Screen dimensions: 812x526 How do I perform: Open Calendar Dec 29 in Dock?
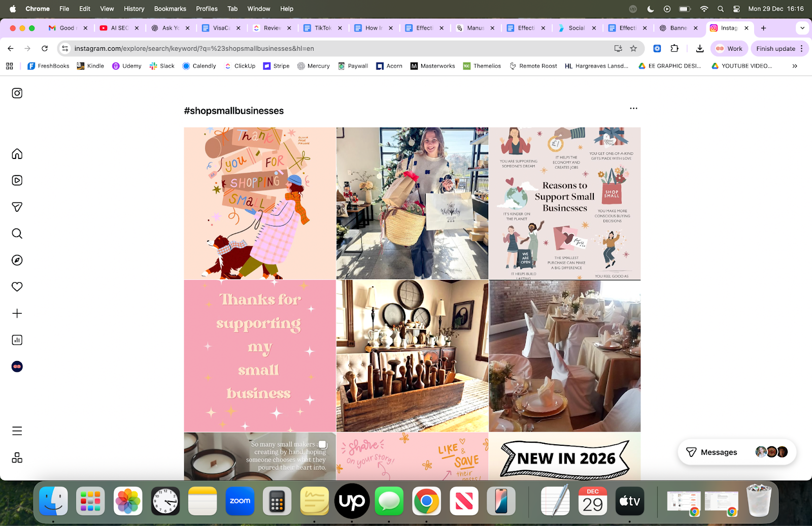tap(592, 501)
